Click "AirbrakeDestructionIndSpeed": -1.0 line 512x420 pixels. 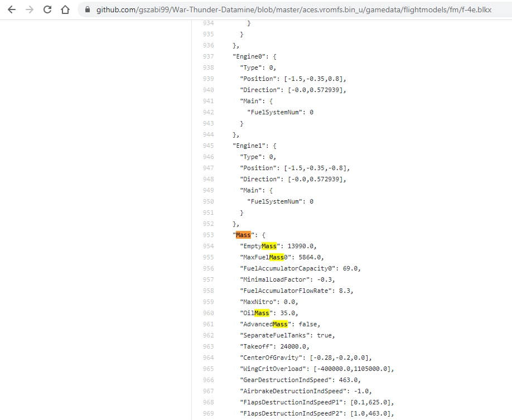[306, 391]
